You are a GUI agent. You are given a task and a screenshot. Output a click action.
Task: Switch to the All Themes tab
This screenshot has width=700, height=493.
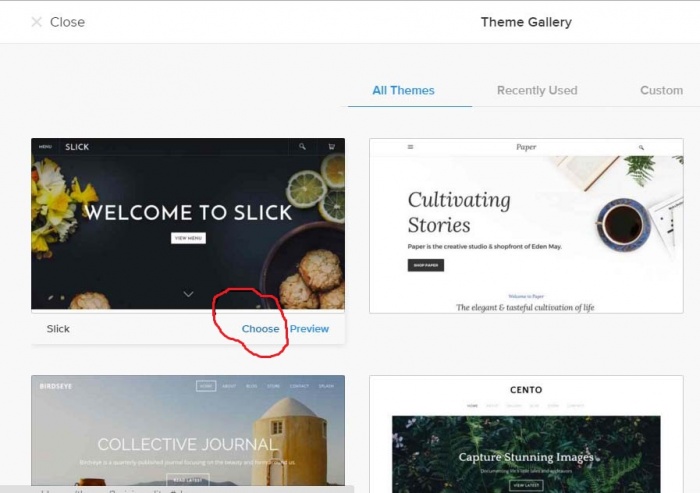point(403,90)
